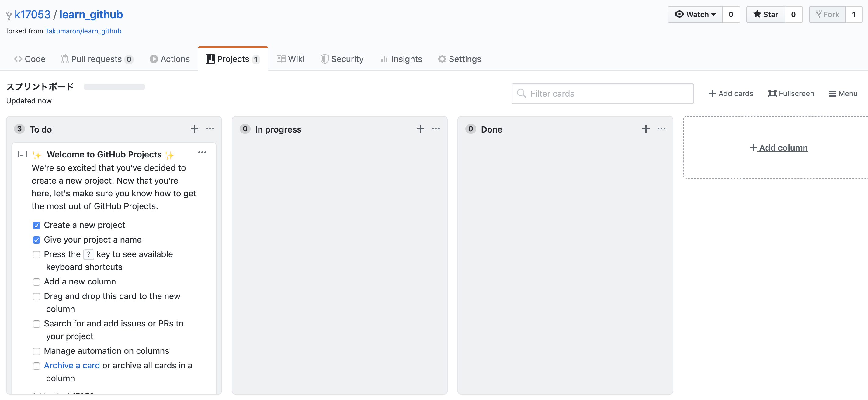Open the project Menu
Screen dimensions: 868x400
click(x=843, y=93)
